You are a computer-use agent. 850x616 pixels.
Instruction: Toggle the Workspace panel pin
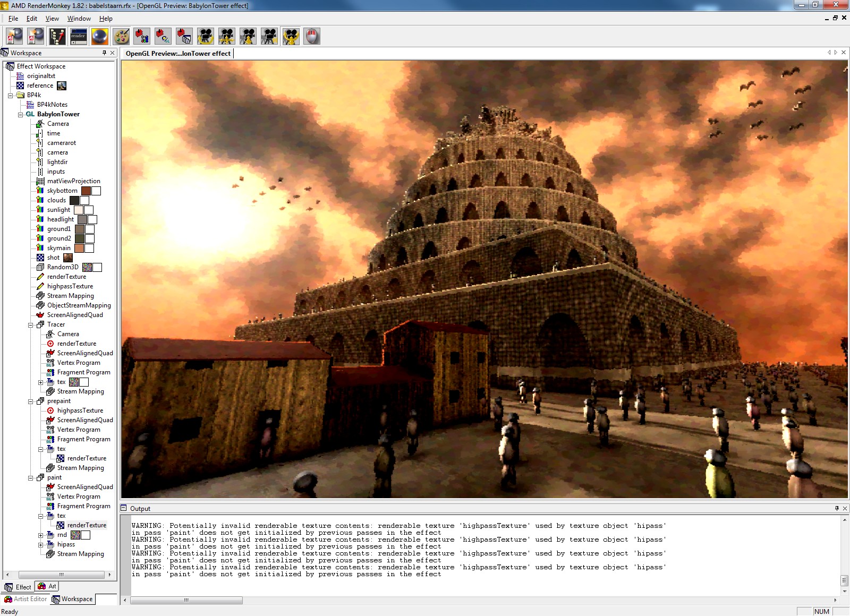(104, 53)
